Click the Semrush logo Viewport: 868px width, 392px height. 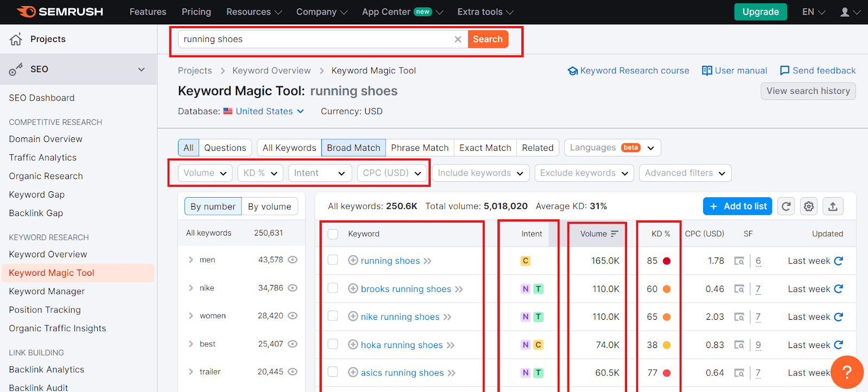pyautogui.click(x=60, y=11)
